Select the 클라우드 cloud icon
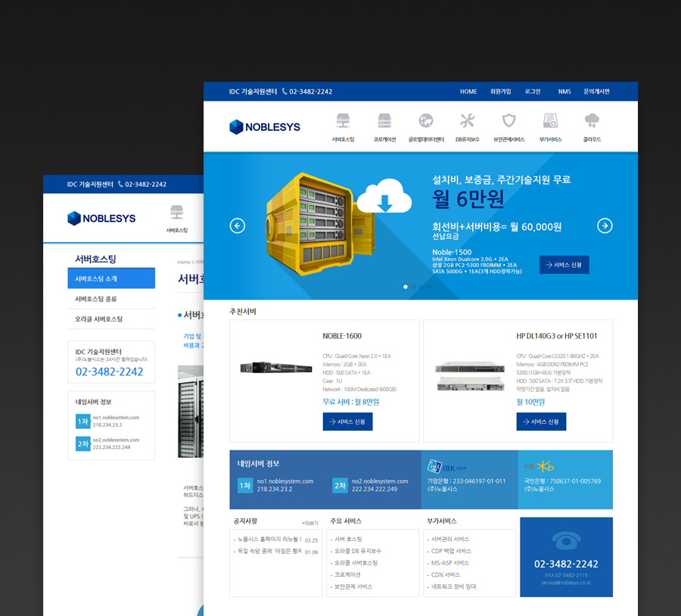Image resolution: width=681 pixels, height=616 pixels. click(x=592, y=121)
